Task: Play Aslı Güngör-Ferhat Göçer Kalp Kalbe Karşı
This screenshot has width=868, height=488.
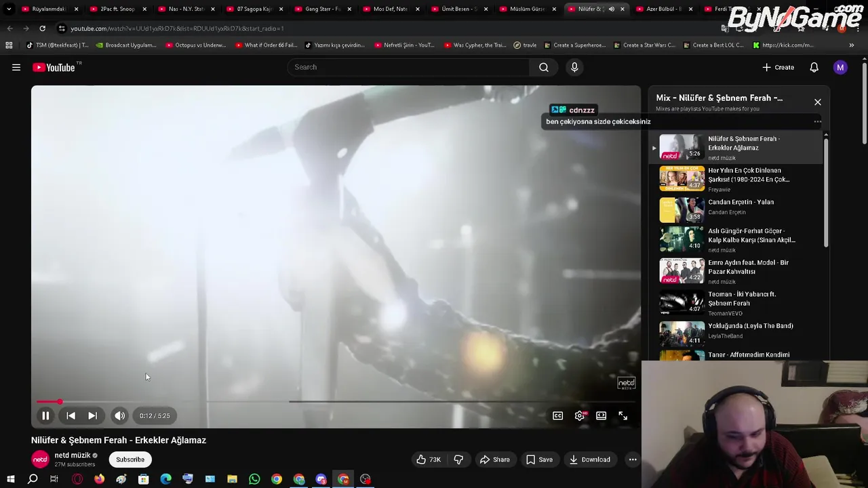Action: 736,240
